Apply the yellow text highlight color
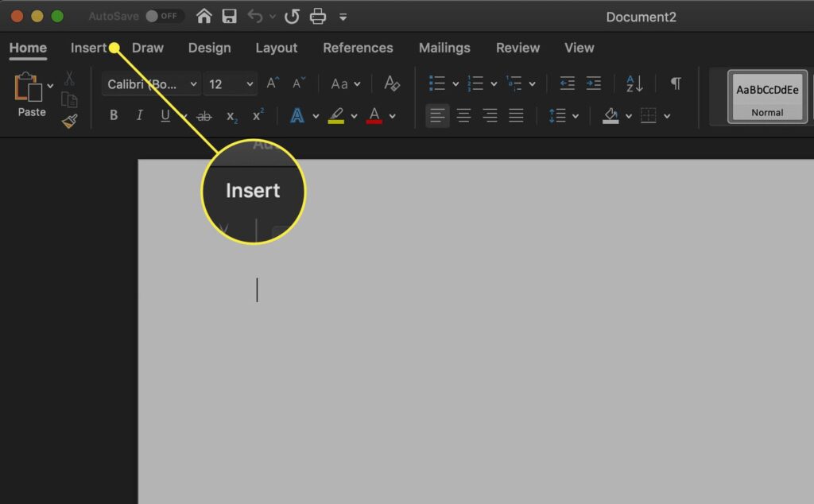814x504 pixels. point(337,115)
